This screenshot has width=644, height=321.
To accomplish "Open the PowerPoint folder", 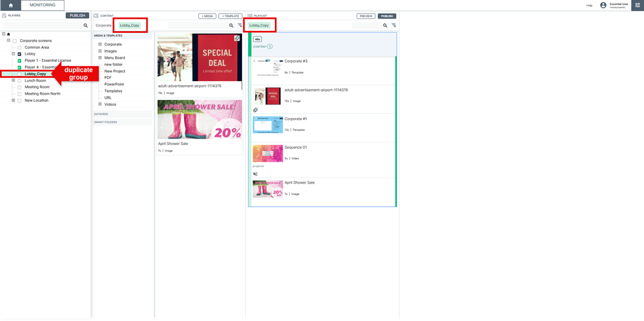I will [114, 84].
